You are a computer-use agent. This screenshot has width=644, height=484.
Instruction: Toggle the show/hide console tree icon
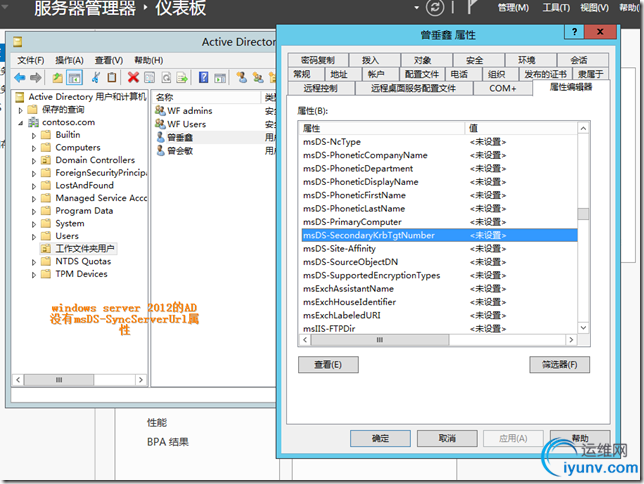[74, 77]
